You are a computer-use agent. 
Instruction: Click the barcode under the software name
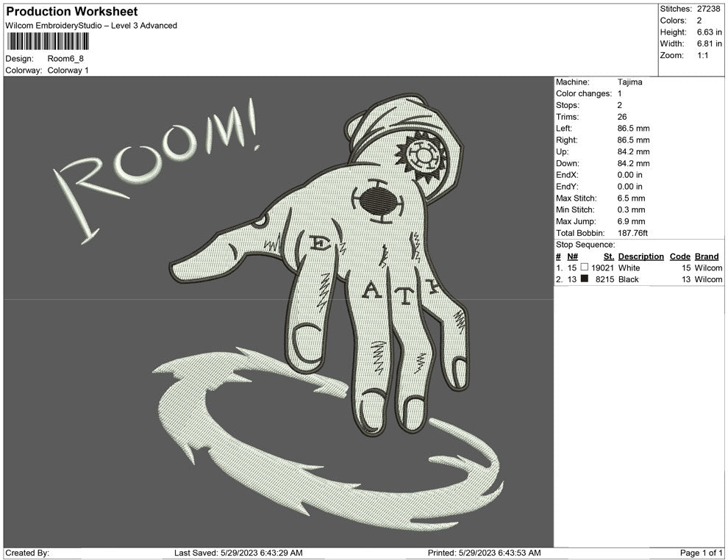[x=48, y=41]
